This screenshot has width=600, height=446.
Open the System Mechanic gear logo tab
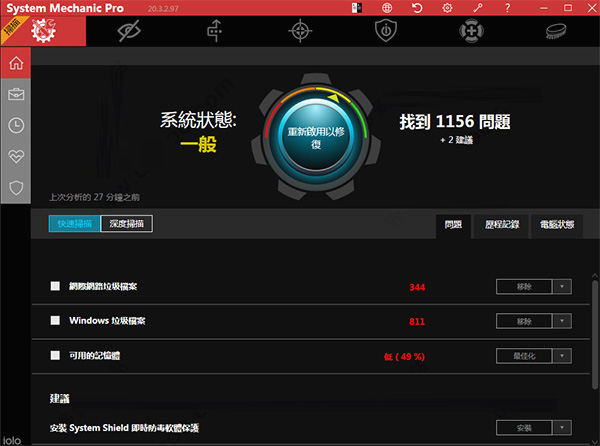pos(43,31)
